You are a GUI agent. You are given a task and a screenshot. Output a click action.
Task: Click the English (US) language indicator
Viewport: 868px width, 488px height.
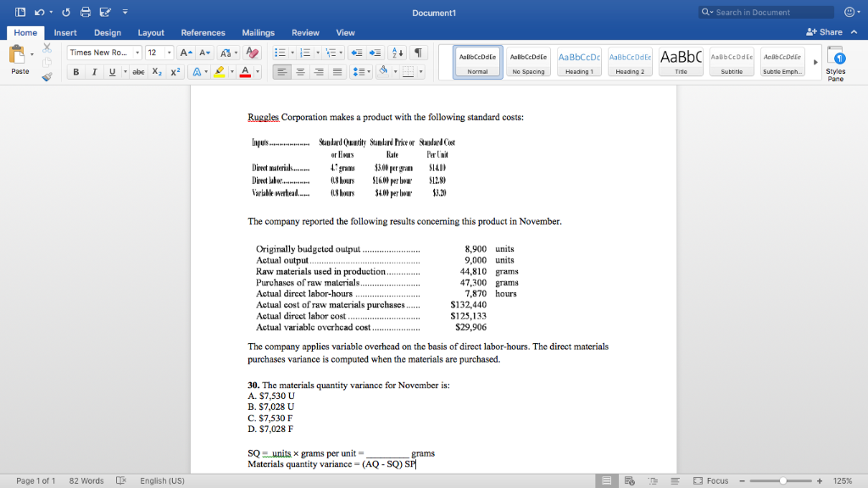click(x=162, y=481)
